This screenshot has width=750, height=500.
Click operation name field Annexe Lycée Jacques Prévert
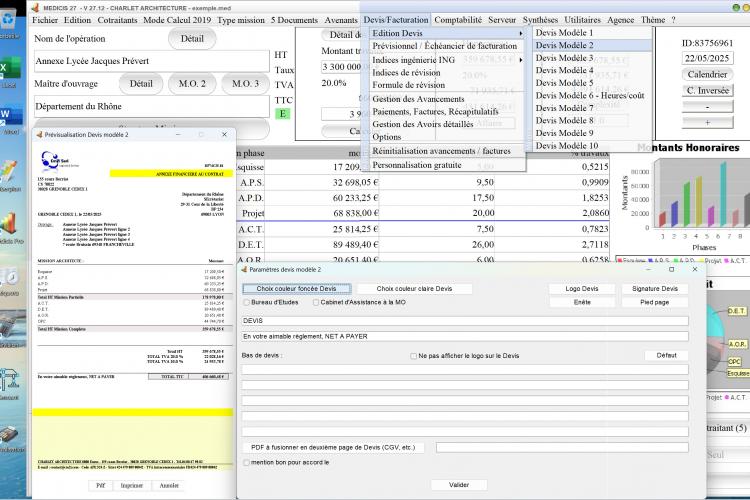click(152, 61)
